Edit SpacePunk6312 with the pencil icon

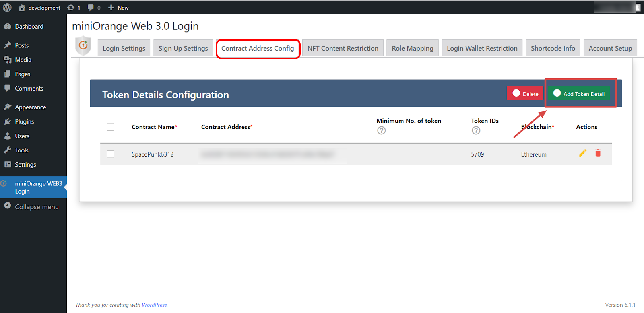click(582, 153)
